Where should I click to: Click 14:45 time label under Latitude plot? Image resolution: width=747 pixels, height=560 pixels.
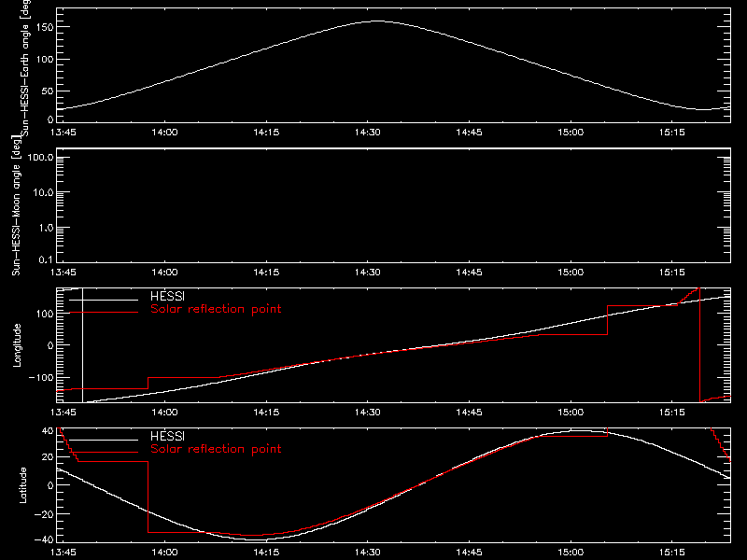[470, 553]
